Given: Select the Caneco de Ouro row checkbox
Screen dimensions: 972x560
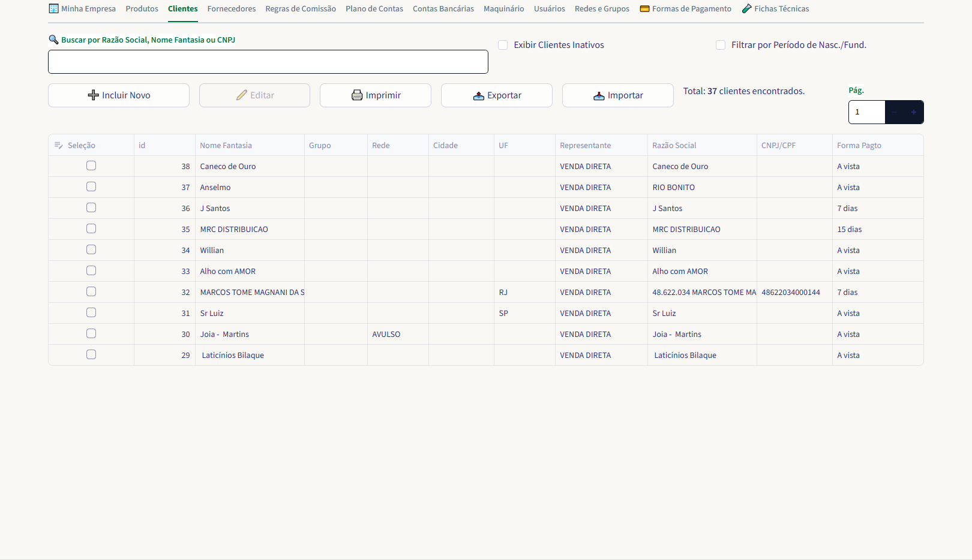Looking at the screenshot, I should (91, 165).
